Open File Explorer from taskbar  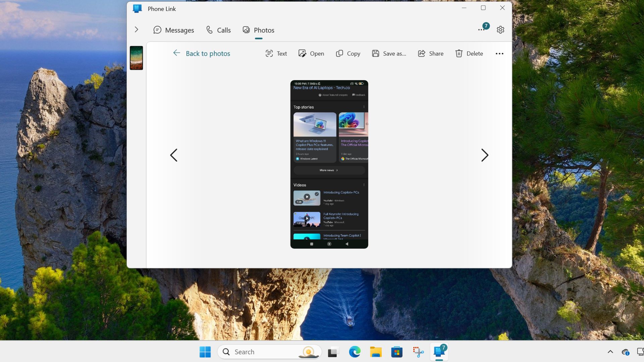pos(376,352)
